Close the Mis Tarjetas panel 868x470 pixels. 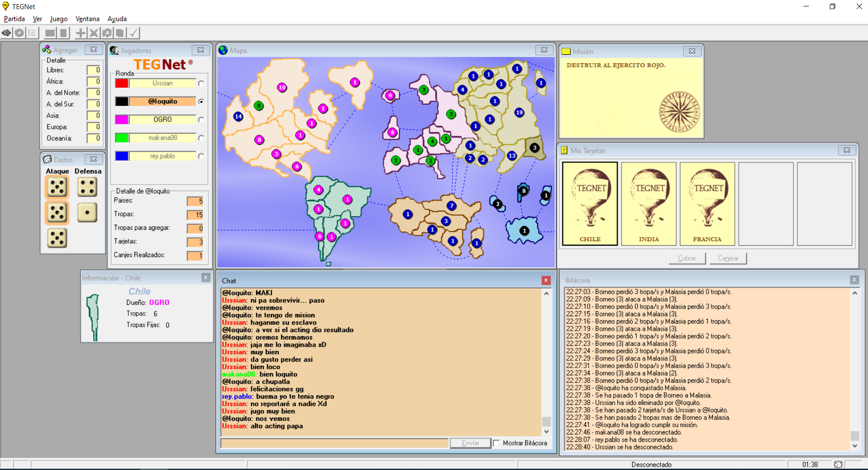coord(847,150)
